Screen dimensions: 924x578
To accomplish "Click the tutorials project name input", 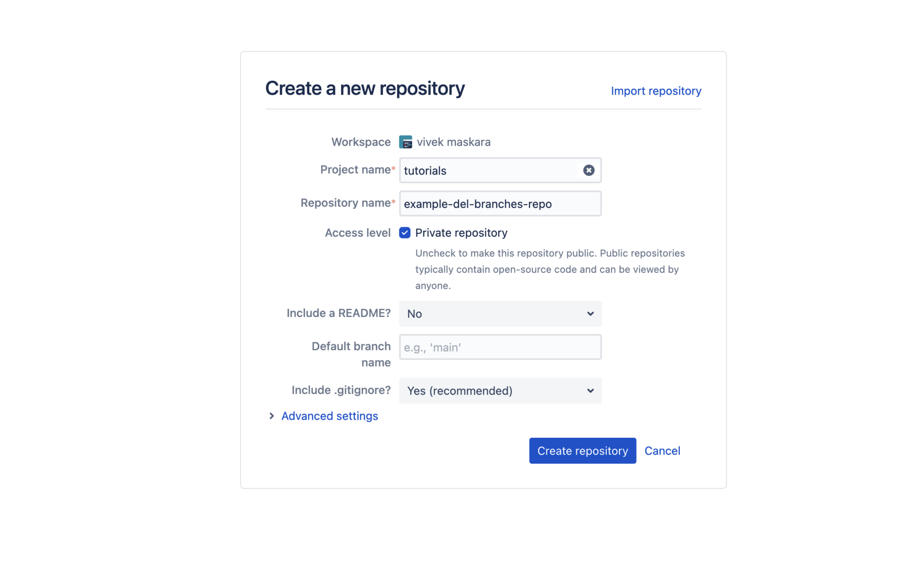I will pyautogui.click(x=487, y=170).
